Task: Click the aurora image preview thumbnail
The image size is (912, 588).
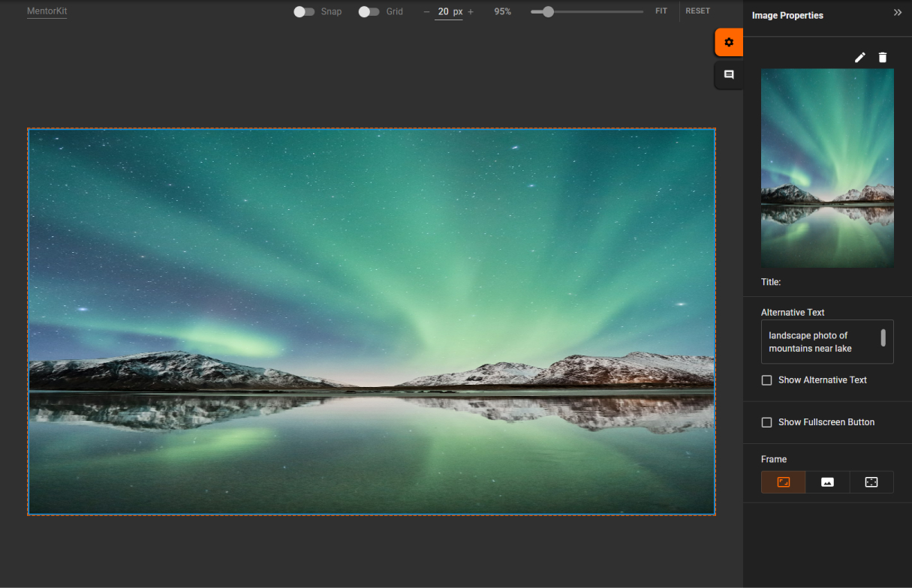Action: 827,169
